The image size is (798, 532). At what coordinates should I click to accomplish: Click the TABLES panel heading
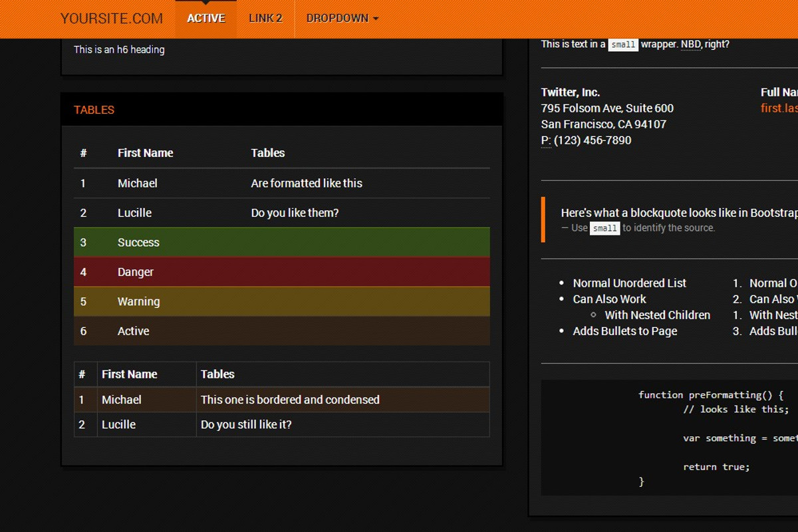click(94, 110)
